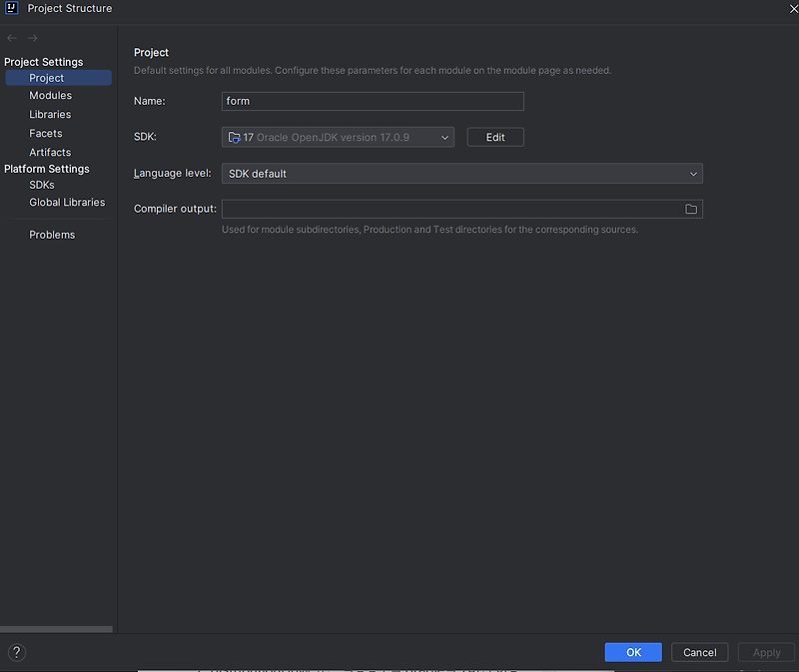Go to Facets settings
The height and width of the screenshot is (672, 799).
click(x=46, y=133)
